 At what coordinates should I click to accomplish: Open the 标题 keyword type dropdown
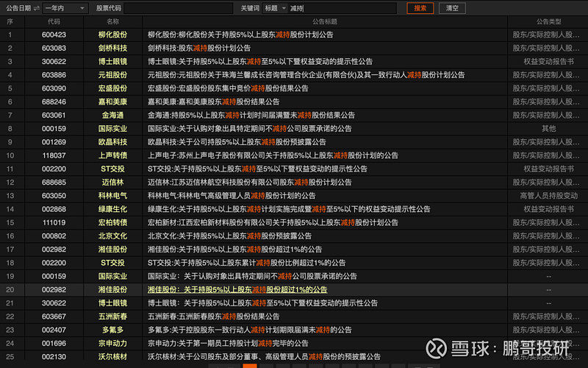[275, 8]
